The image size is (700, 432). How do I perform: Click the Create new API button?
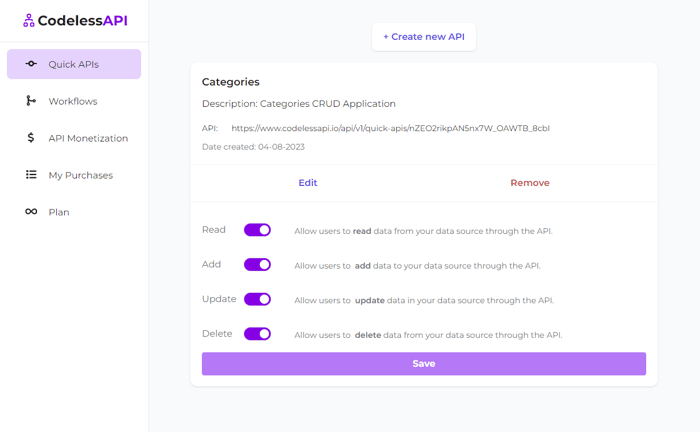point(424,37)
